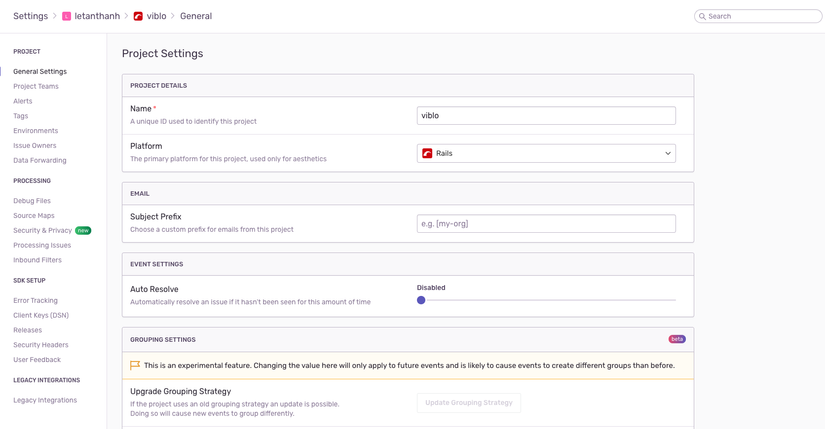Open Legacy Integrations in sidebar
The height and width of the screenshot is (429, 825).
[45, 400]
